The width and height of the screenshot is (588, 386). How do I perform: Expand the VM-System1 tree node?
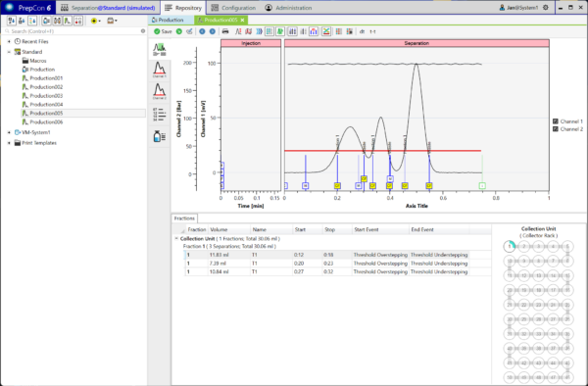click(x=9, y=132)
